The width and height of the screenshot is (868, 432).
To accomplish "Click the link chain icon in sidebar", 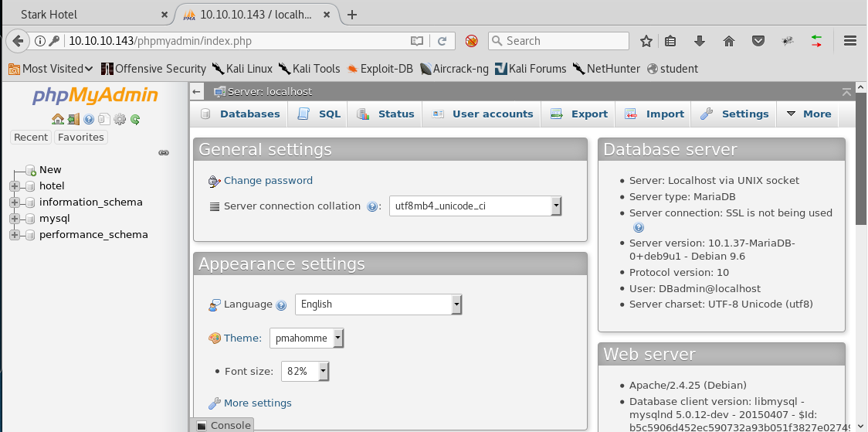I will pos(164,153).
